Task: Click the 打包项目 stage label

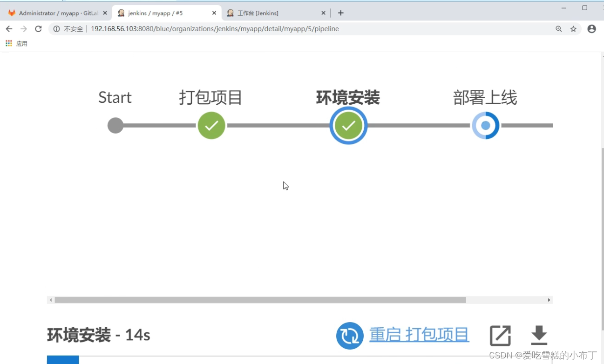Action: 211,98
